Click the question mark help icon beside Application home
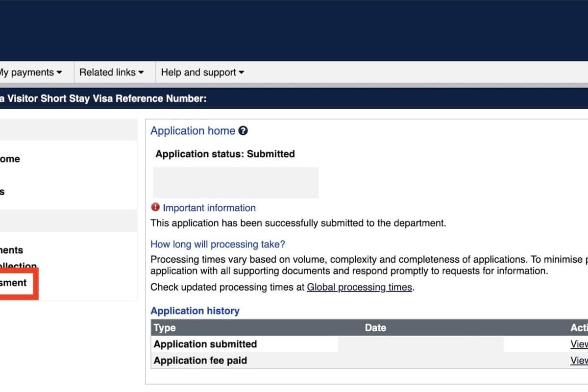Screen dimensions: 588x392 pos(243,131)
